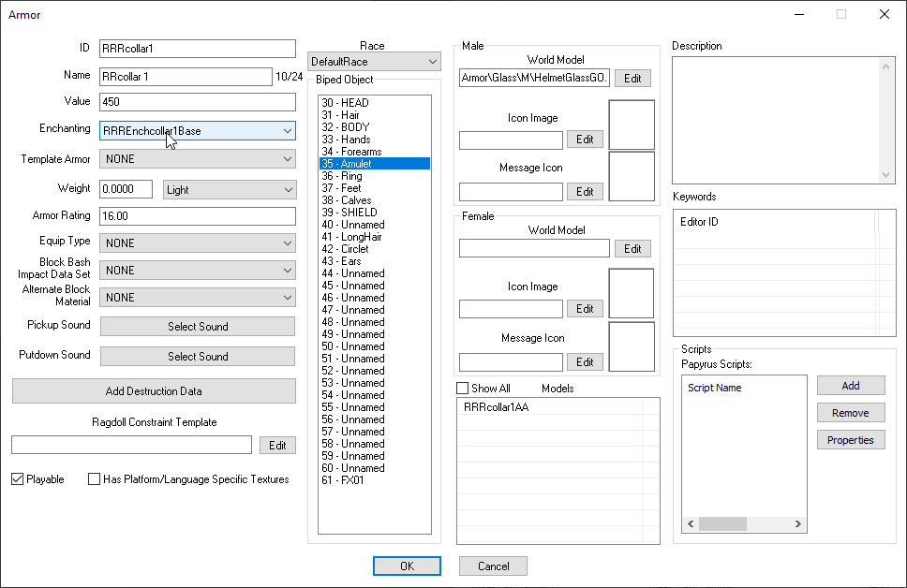
Task: Open the Race DefaultRace dropdown
Action: [374, 61]
